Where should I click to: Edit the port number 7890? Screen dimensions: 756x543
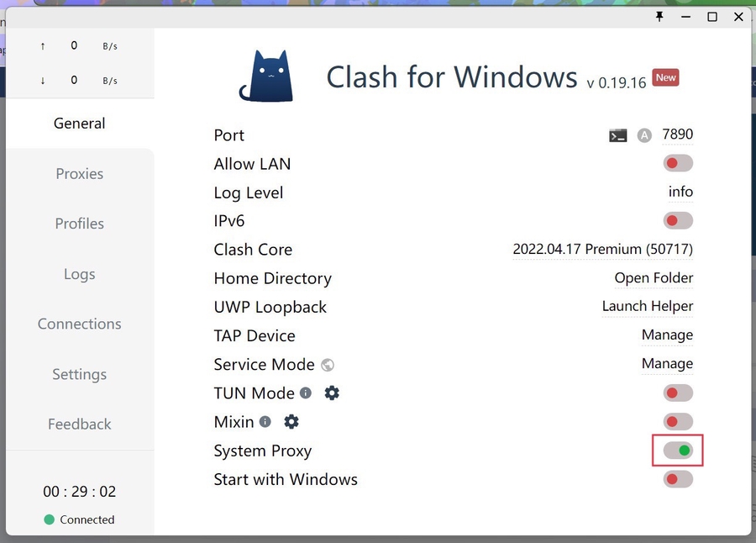pos(677,134)
